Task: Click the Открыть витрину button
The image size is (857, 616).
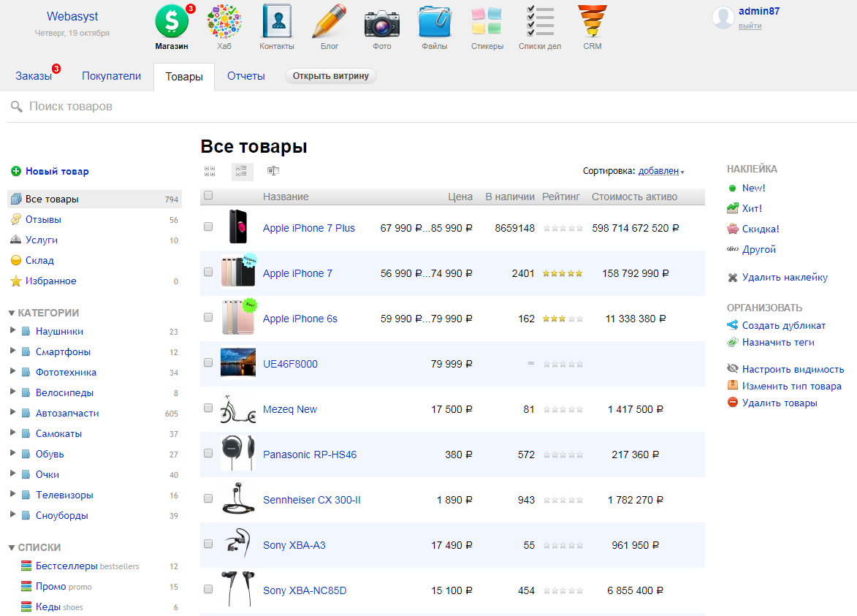Action: coord(331,76)
